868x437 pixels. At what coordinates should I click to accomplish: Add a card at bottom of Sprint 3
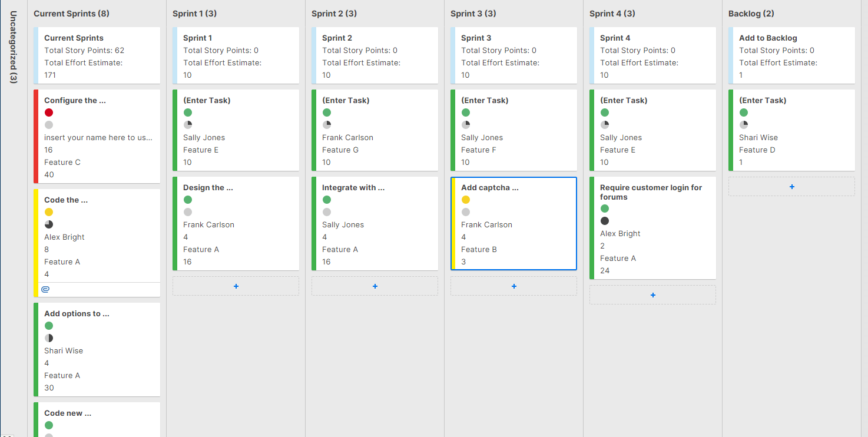[x=513, y=286]
